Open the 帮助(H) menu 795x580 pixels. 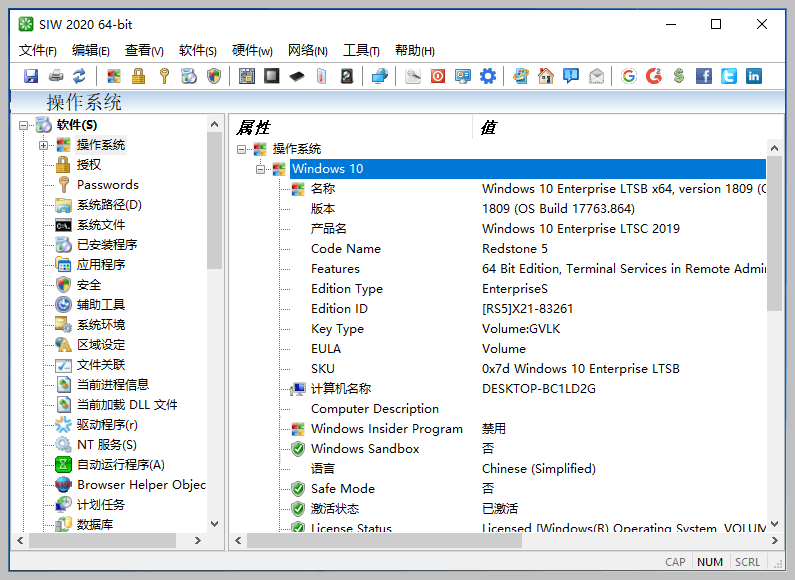[415, 51]
